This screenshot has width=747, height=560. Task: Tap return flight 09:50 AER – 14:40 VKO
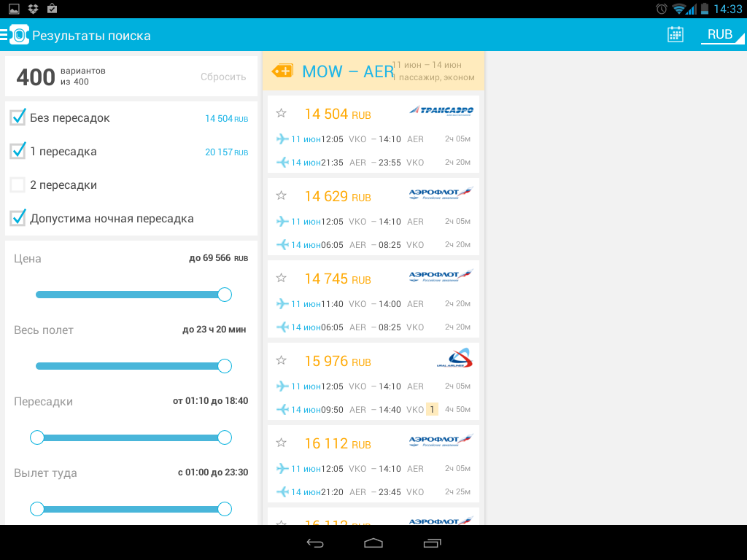point(373,410)
